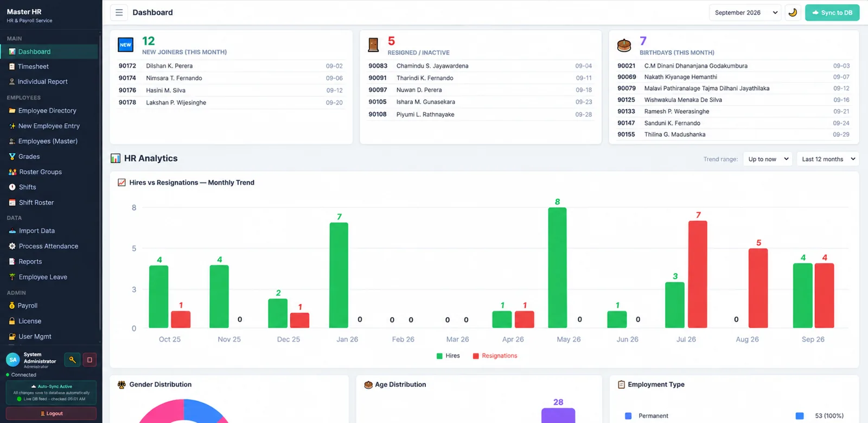The width and height of the screenshot is (868, 423).
Task: Click the New Employee Entry sparkle icon
Action: coord(12,126)
